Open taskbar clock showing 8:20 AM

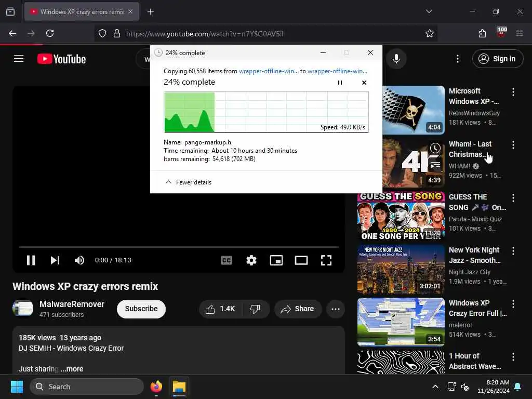pyautogui.click(x=494, y=387)
